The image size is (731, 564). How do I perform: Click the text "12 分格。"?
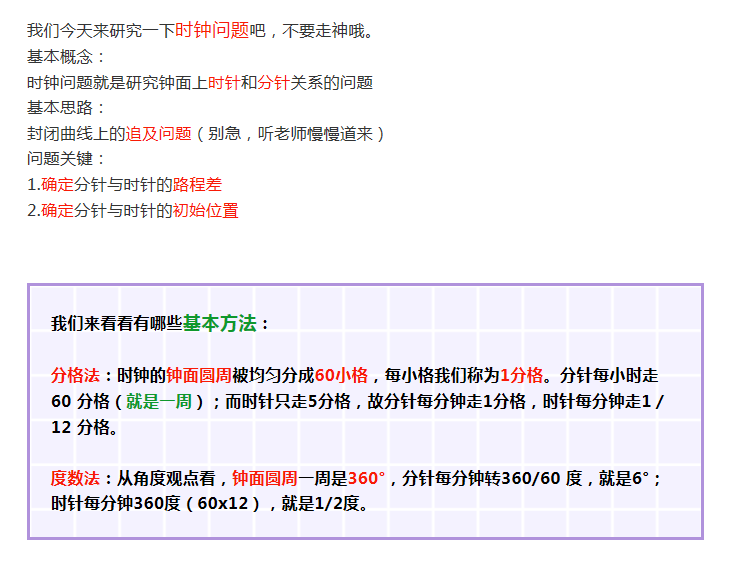[84, 427]
